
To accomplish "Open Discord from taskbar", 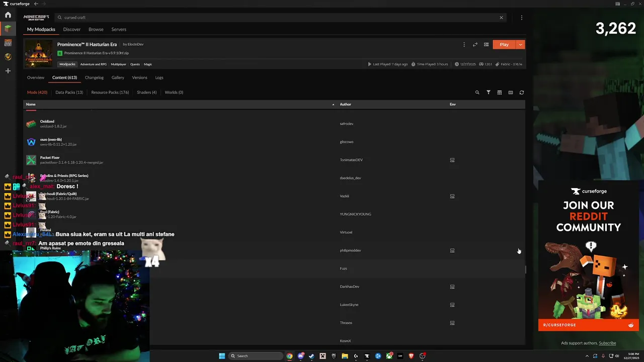I will coord(300,356).
